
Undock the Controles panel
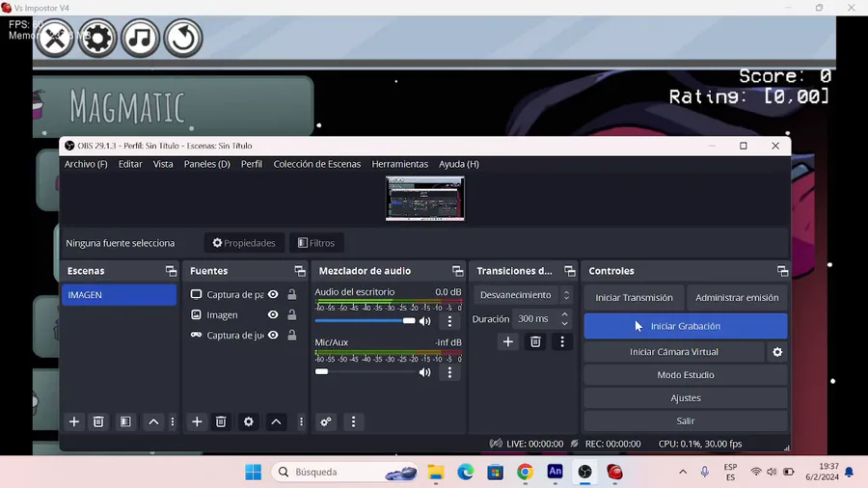pos(782,271)
